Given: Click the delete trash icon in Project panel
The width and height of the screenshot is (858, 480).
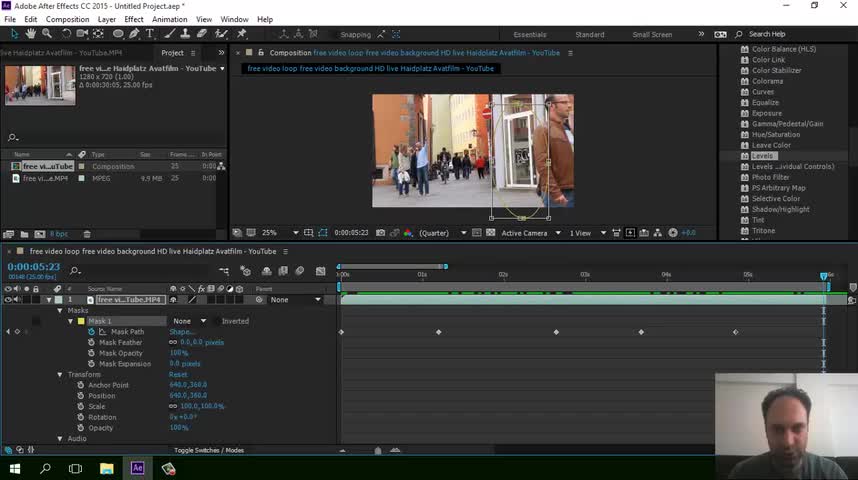Looking at the screenshot, I should [x=86, y=234].
